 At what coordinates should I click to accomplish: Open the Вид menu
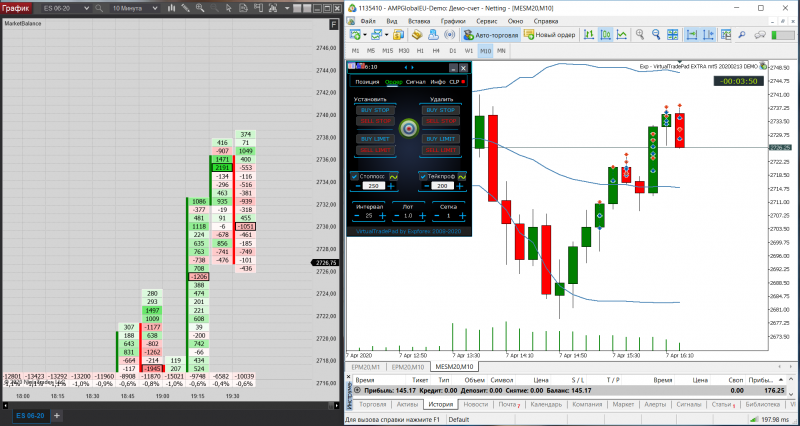(x=392, y=21)
